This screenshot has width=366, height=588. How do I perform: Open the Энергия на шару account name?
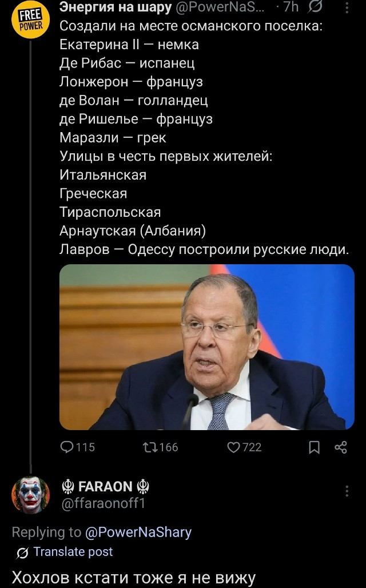tap(115, 7)
